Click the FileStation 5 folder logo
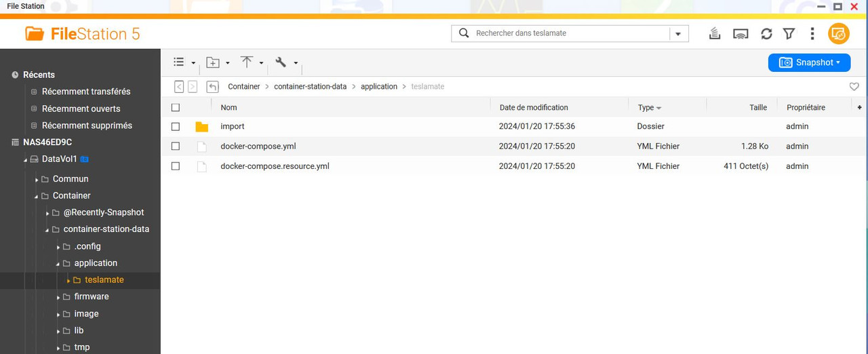 (34, 33)
